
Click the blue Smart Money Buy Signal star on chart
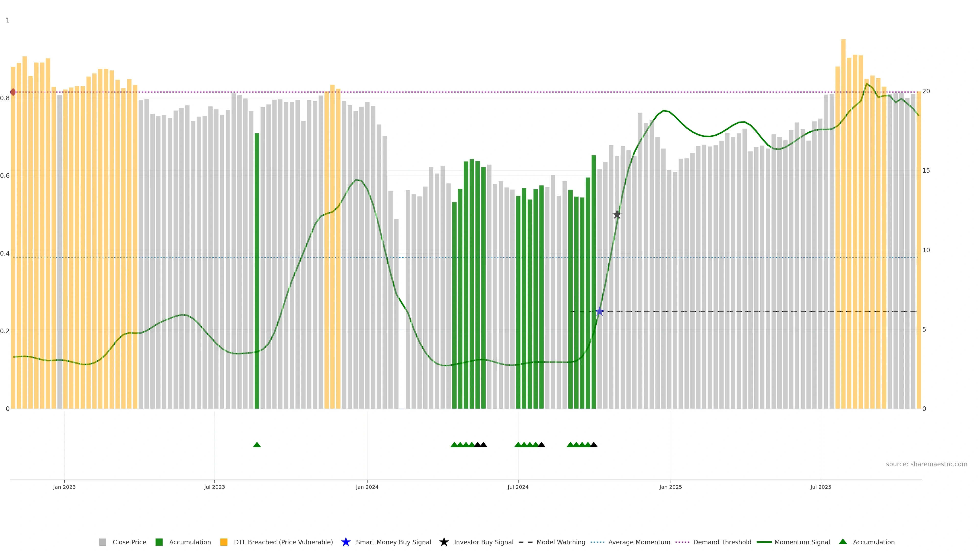coord(599,312)
